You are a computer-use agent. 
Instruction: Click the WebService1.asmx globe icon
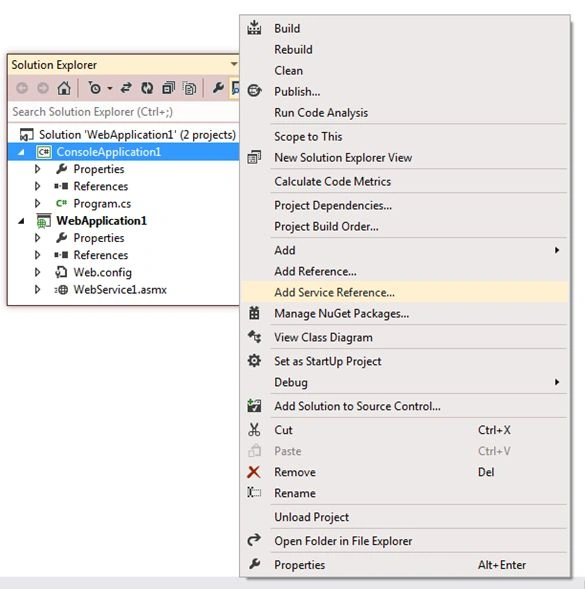[61, 290]
